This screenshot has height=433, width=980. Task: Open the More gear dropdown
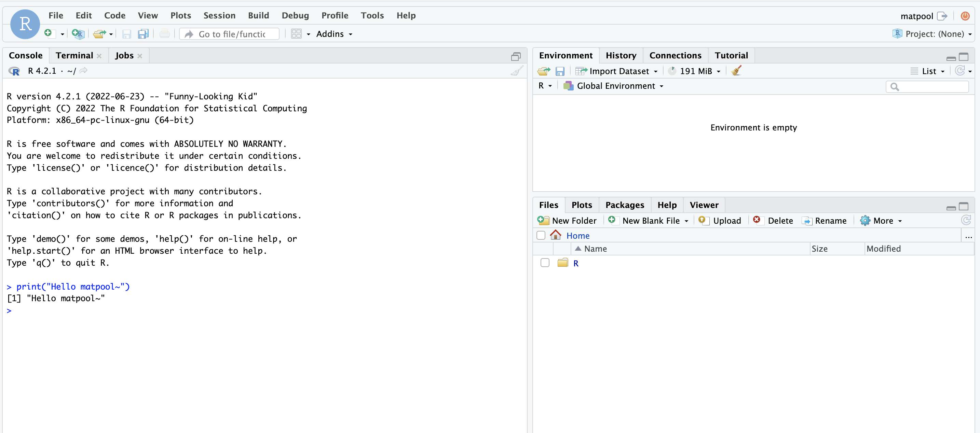click(881, 221)
